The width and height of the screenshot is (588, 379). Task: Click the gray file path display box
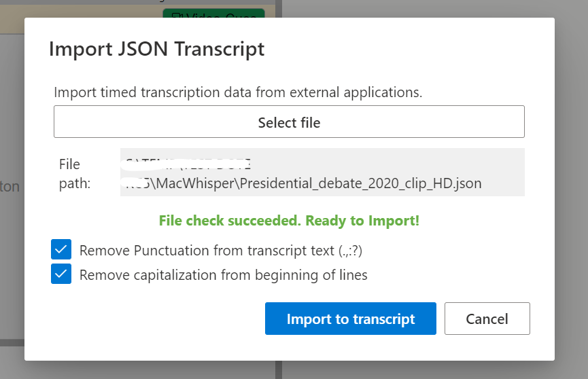(x=322, y=172)
